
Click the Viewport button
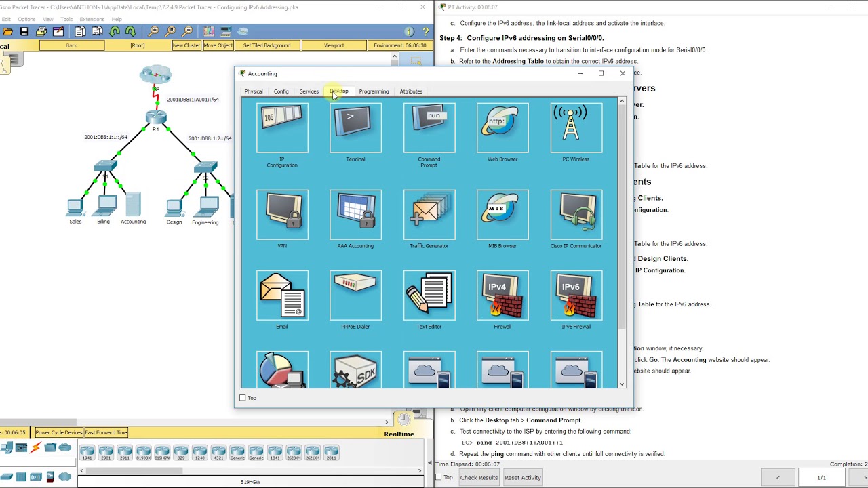(x=334, y=45)
